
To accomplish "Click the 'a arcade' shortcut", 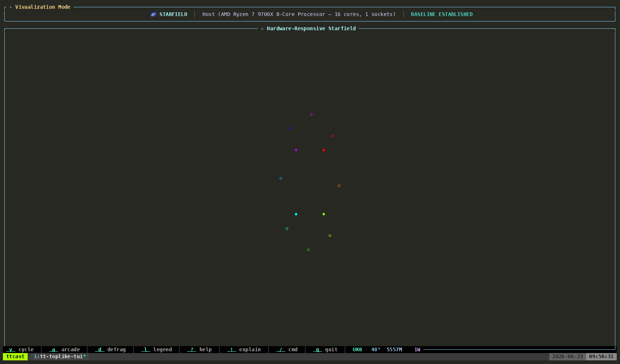I will coord(64,349).
